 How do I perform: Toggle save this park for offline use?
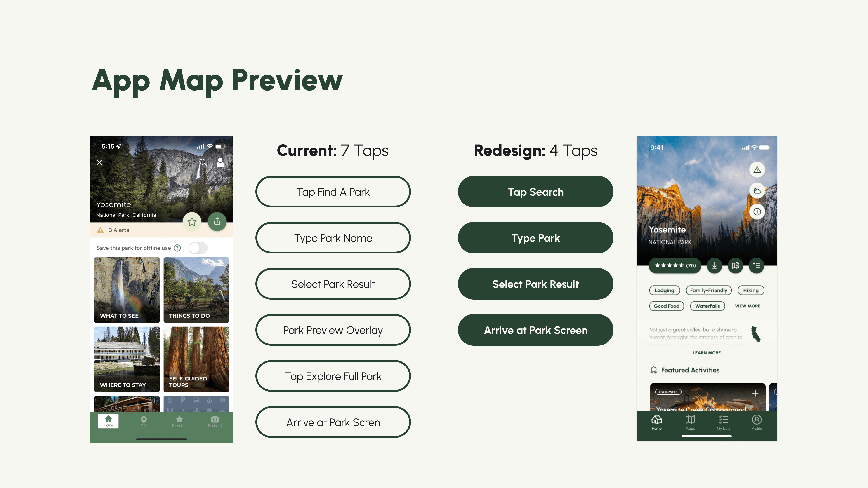198,248
